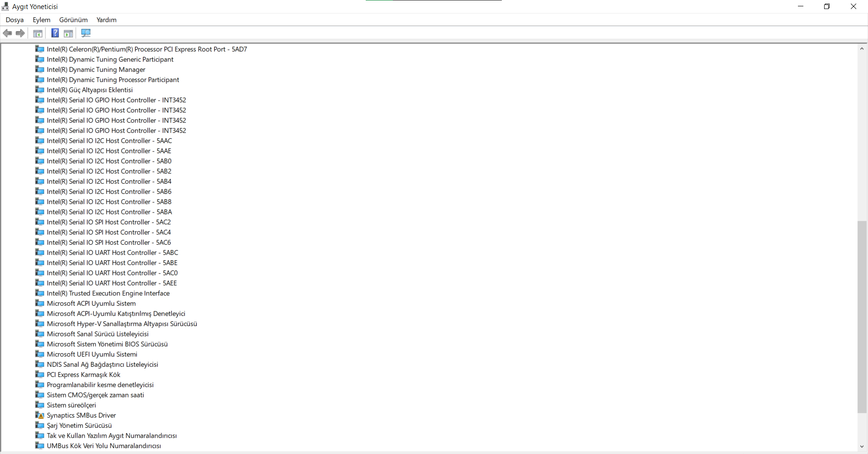The height and width of the screenshot is (454, 868).
Task: Show the console tree toolbar icon
Action: point(38,33)
